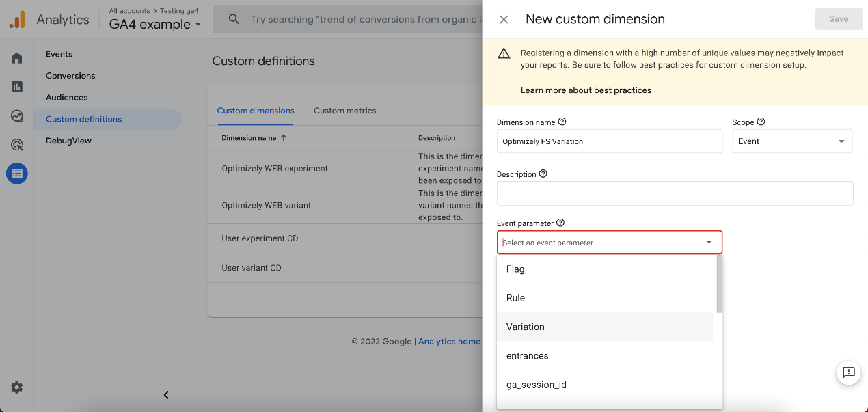
Task: Click the parameter list scrollbar
Action: (x=719, y=284)
